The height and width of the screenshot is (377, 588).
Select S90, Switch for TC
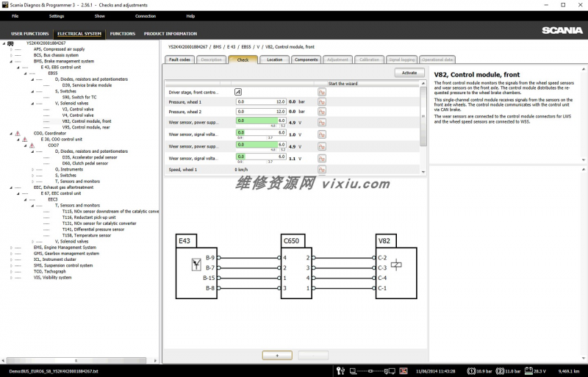pos(79,97)
